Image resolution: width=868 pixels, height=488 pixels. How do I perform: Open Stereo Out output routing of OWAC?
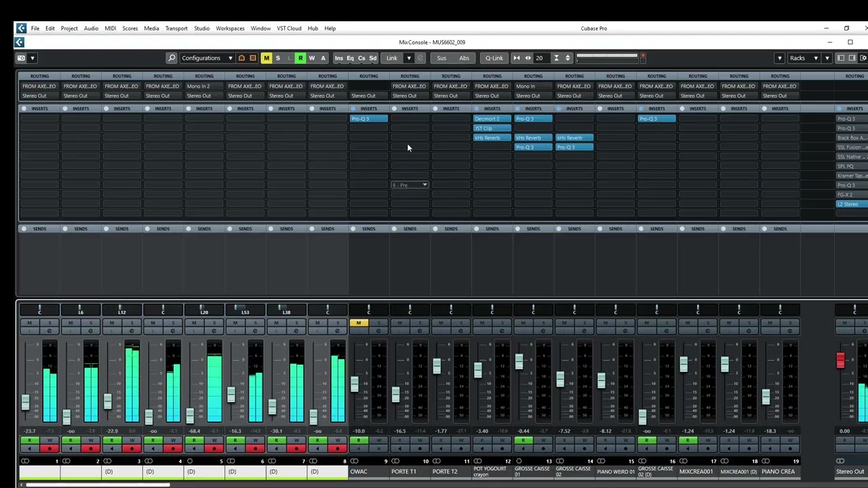point(368,96)
